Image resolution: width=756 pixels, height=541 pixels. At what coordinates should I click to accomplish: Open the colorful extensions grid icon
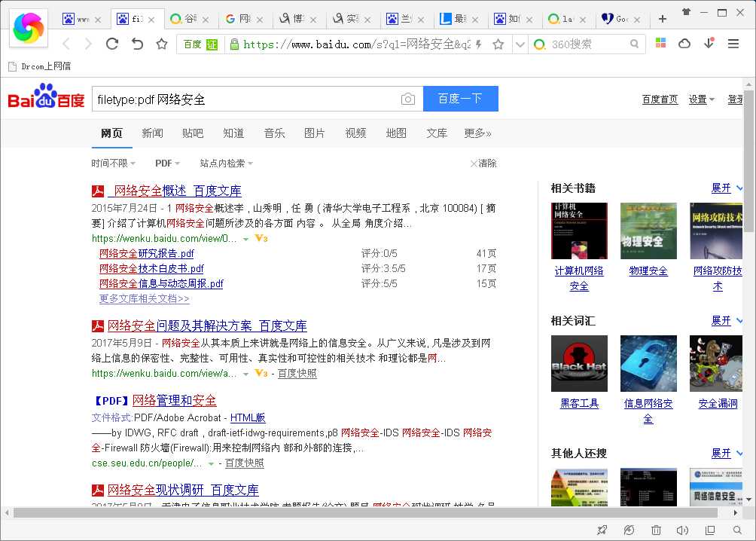coord(661,43)
